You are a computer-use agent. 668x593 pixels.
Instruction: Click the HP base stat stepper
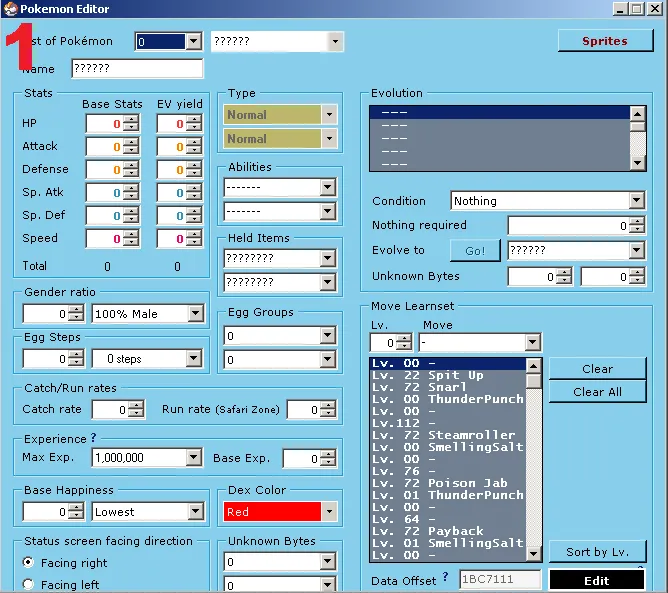[131, 124]
